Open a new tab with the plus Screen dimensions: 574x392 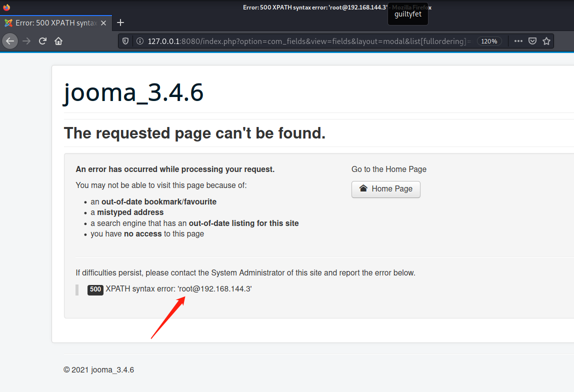(x=120, y=22)
